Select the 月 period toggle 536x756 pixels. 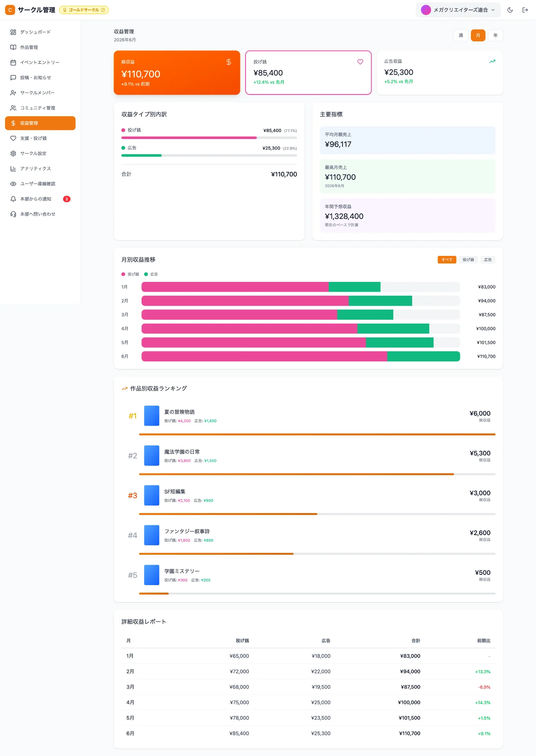tap(478, 35)
